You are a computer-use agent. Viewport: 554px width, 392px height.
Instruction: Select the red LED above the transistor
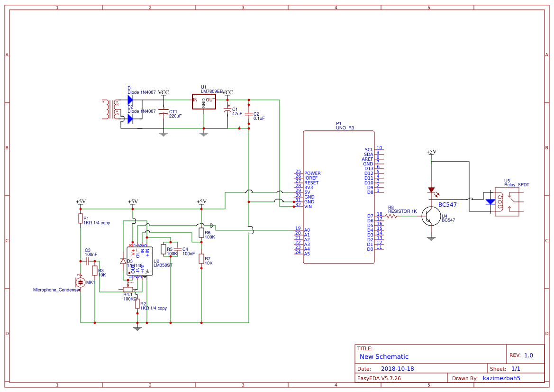[431, 191]
